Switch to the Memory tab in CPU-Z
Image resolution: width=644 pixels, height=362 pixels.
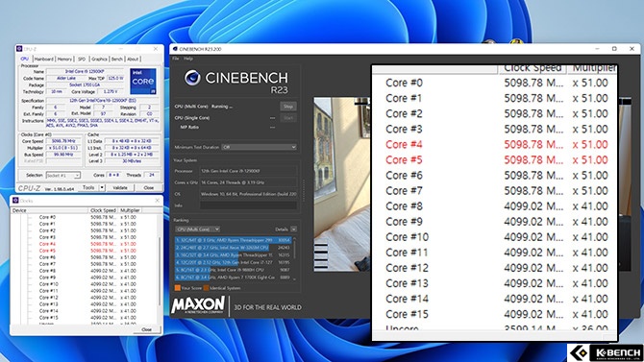tap(64, 60)
